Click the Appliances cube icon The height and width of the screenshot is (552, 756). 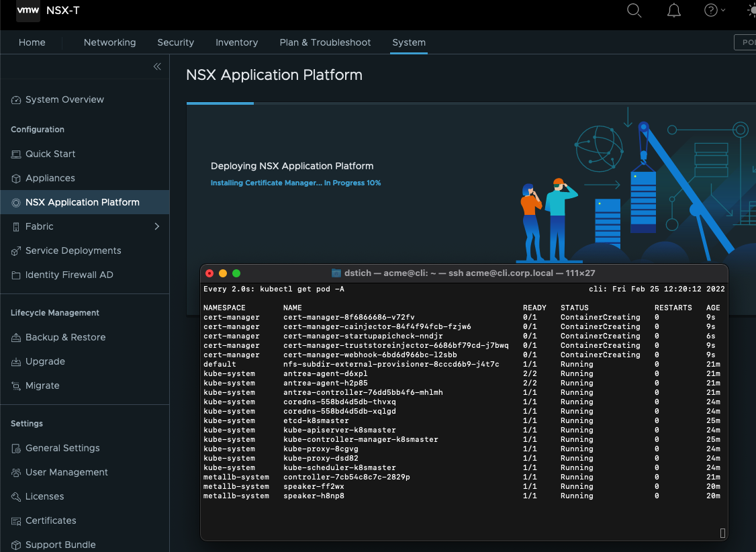coord(16,179)
